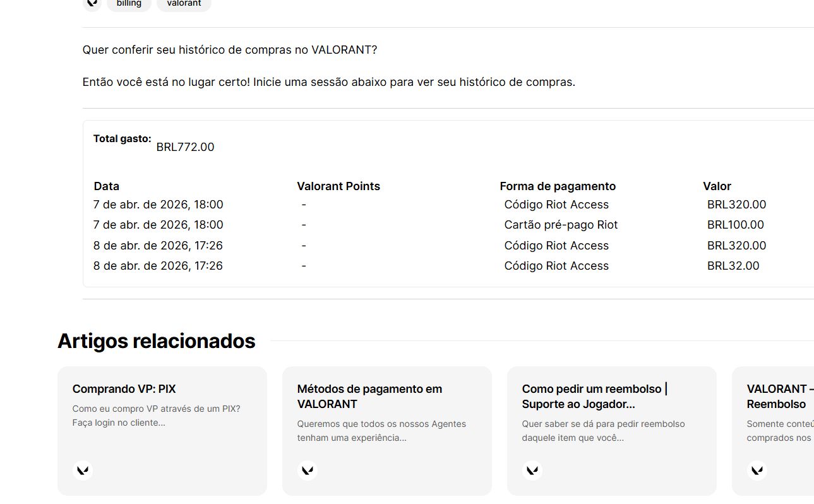This screenshot has height=504, width=814.
Task: Click Cartão pré-pago Riot payment method
Action: tap(561, 225)
